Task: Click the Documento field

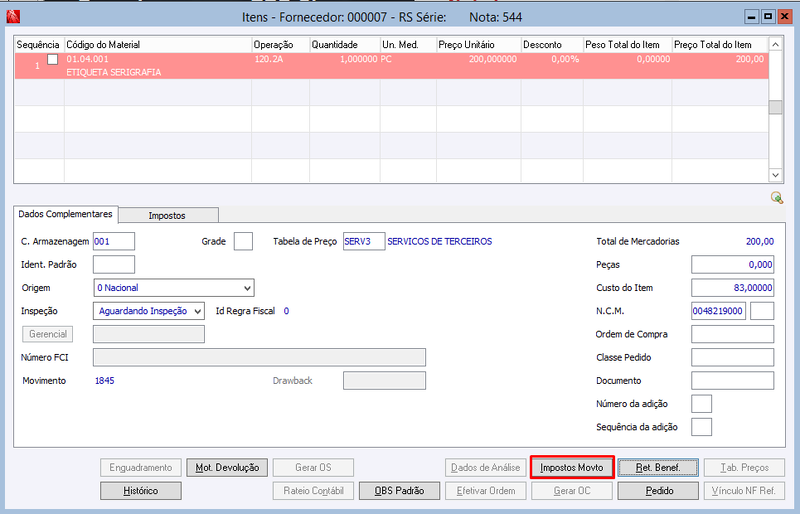Action: point(733,381)
